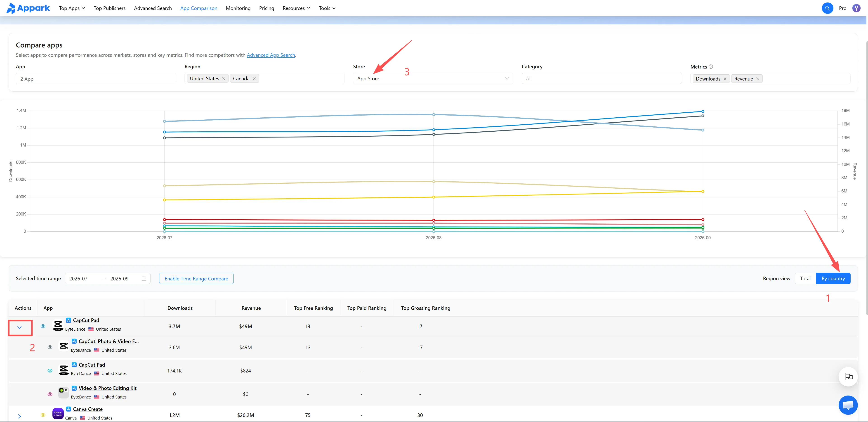This screenshot has width=868, height=422.
Task: Expand the Canva Create row
Action: pyautogui.click(x=19, y=416)
